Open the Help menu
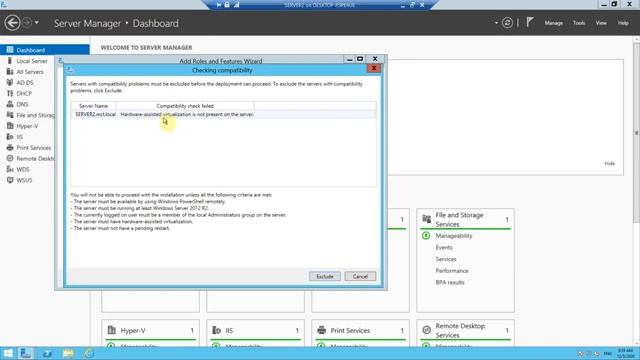 tap(623, 23)
